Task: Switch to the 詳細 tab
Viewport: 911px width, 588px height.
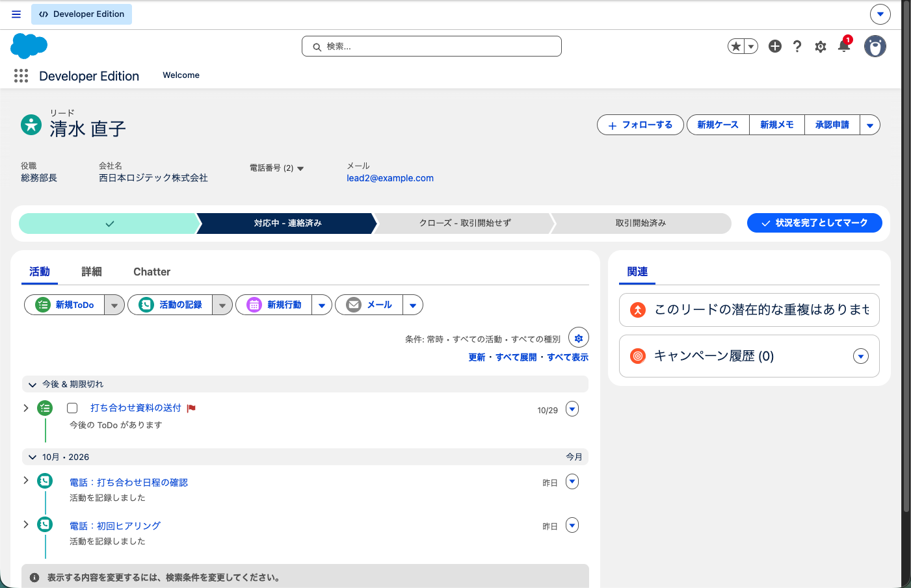Action: 92,272
